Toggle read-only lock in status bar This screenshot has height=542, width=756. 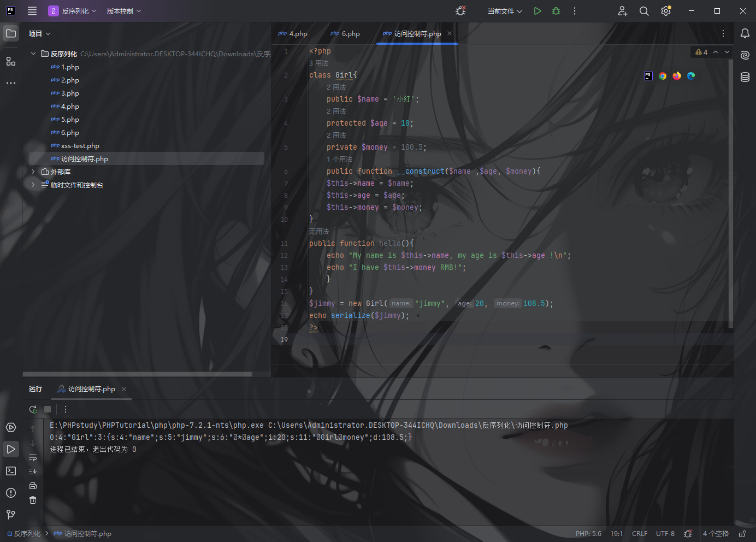[742, 534]
